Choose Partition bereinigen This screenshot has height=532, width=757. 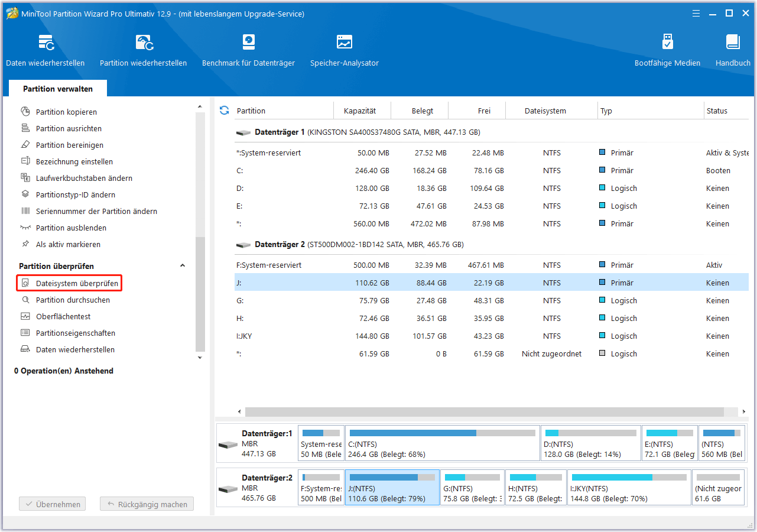70,145
